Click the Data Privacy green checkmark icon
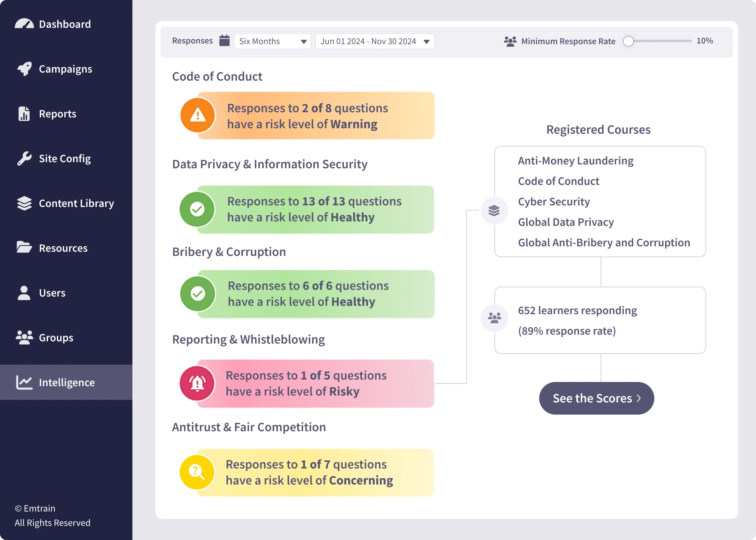The image size is (756, 540). click(197, 209)
